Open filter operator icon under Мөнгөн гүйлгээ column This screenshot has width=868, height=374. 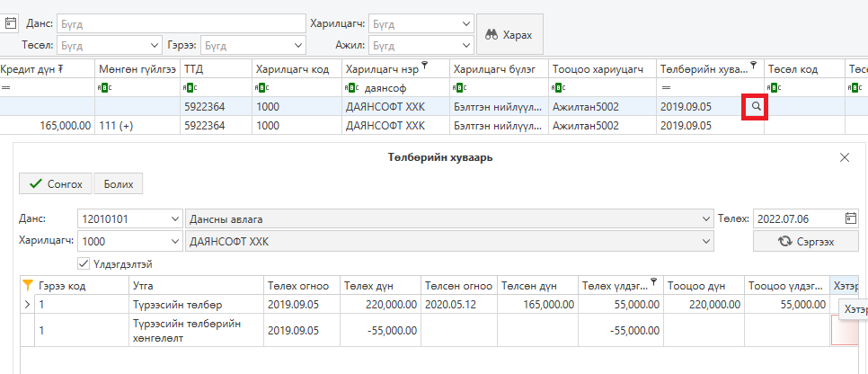[104, 87]
